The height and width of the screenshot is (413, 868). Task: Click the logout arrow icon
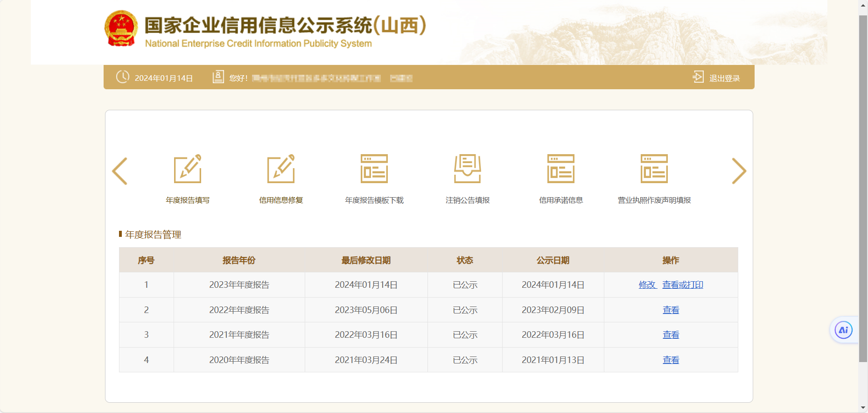[698, 77]
